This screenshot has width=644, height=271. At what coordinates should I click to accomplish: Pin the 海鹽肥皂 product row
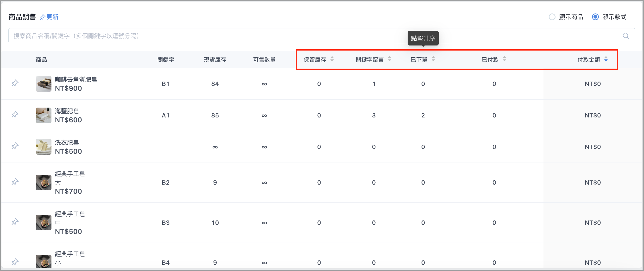[x=15, y=115]
